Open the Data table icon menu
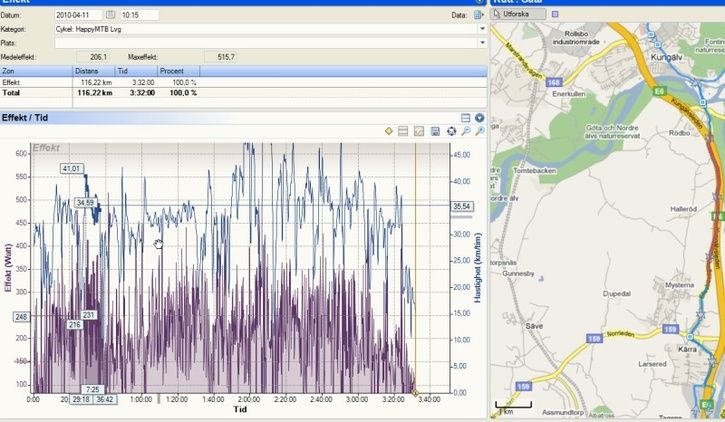725x422 pixels. [479, 15]
